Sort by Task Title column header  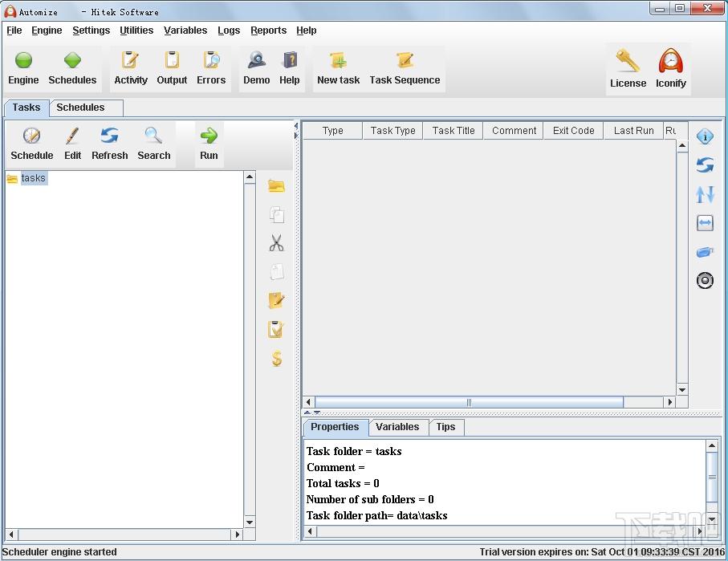pos(453,131)
